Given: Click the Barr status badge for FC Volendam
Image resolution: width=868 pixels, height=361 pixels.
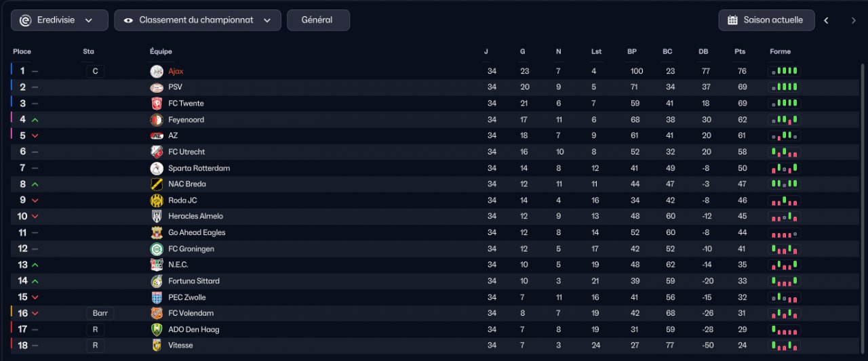Looking at the screenshot, I should point(100,314).
